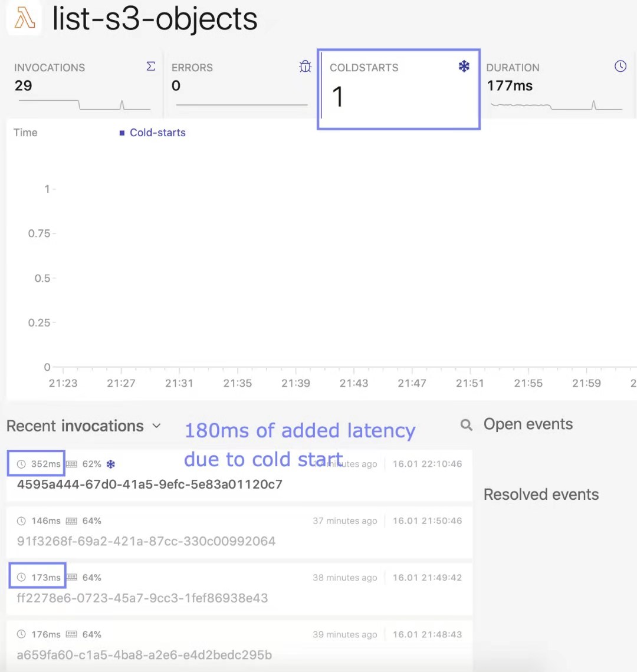Image resolution: width=637 pixels, height=672 pixels.
Task: Click the cold start snowflake on 352ms invocation
Action: coord(111,464)
